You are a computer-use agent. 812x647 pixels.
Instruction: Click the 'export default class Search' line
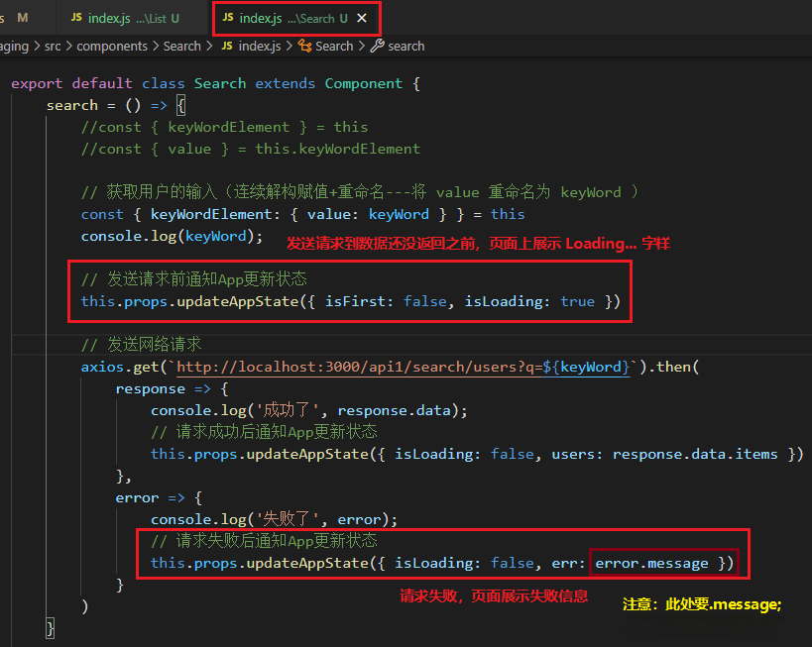215,83
